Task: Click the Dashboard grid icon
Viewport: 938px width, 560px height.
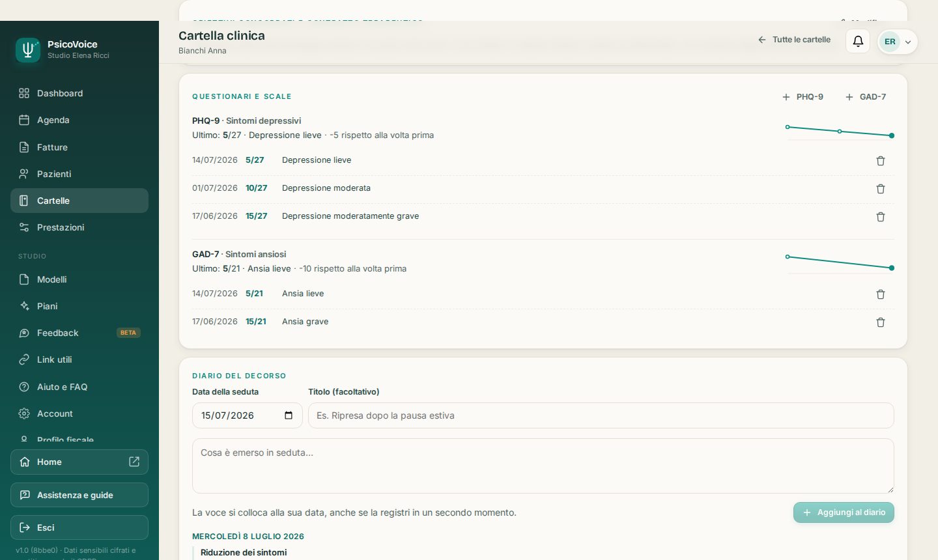Action: (24, 93)
